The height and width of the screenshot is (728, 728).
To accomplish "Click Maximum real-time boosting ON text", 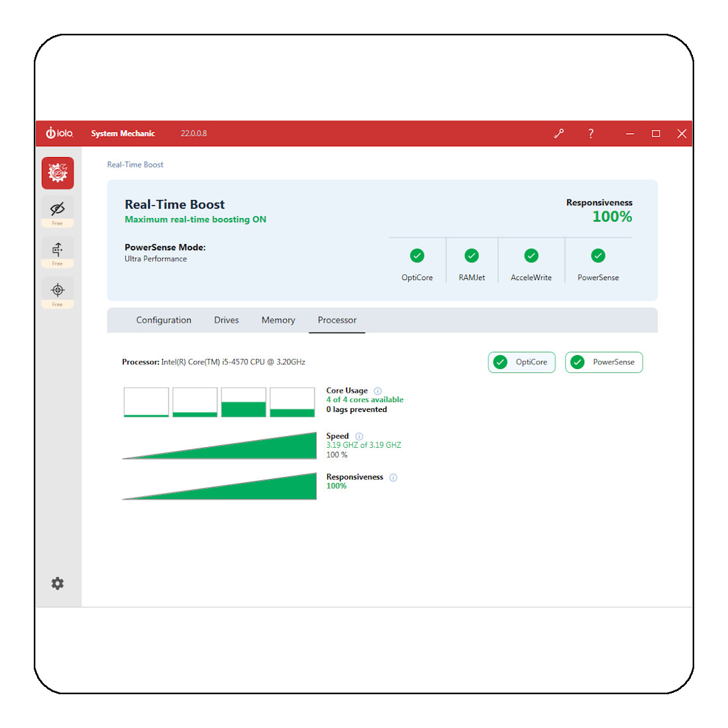I will click(195, 219).
